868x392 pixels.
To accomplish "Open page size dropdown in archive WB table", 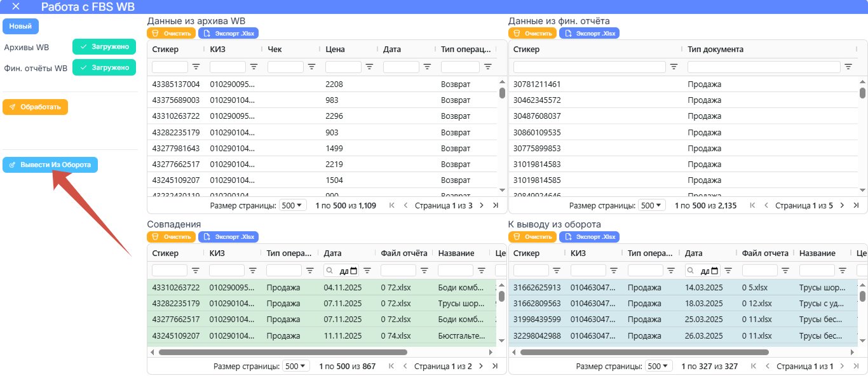I will (293, 205).
